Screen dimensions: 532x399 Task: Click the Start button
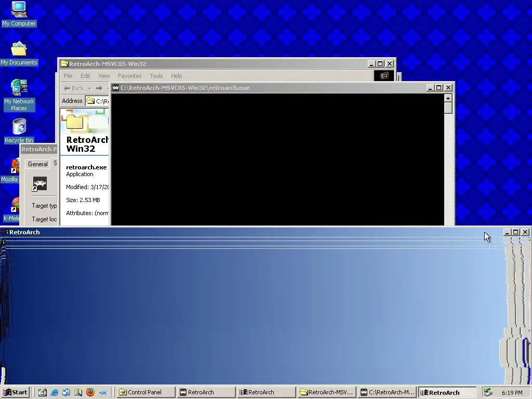(15, 392)
